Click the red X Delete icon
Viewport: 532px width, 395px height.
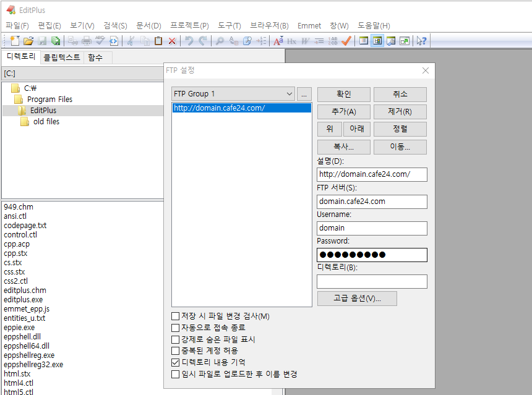click(x=172, y=41)
